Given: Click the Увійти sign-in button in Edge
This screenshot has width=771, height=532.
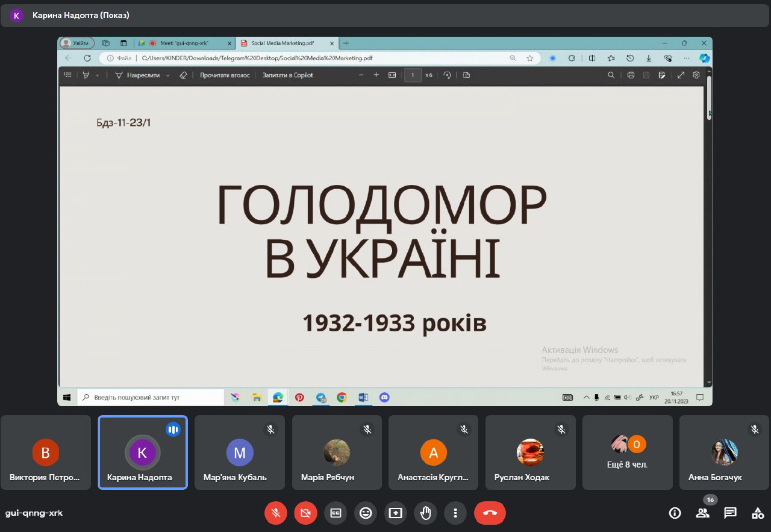Looking at the screenshot, I should 77,43.
